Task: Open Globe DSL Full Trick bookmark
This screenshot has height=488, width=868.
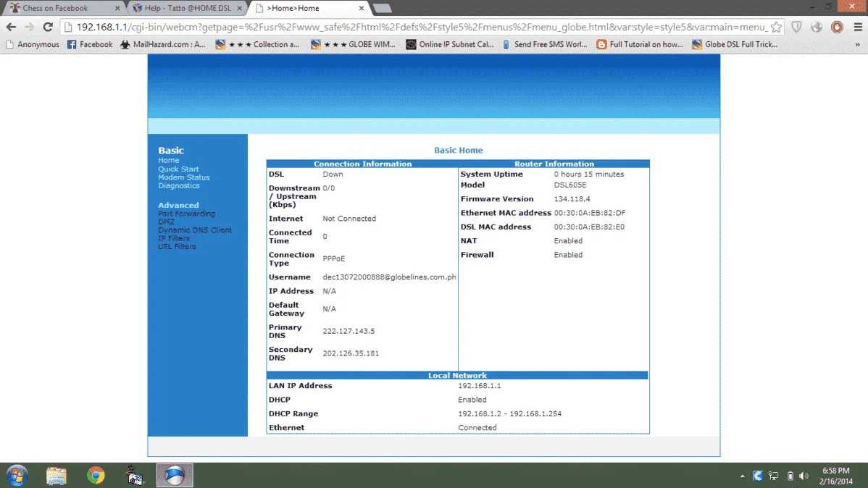Action: coord(735,44)
